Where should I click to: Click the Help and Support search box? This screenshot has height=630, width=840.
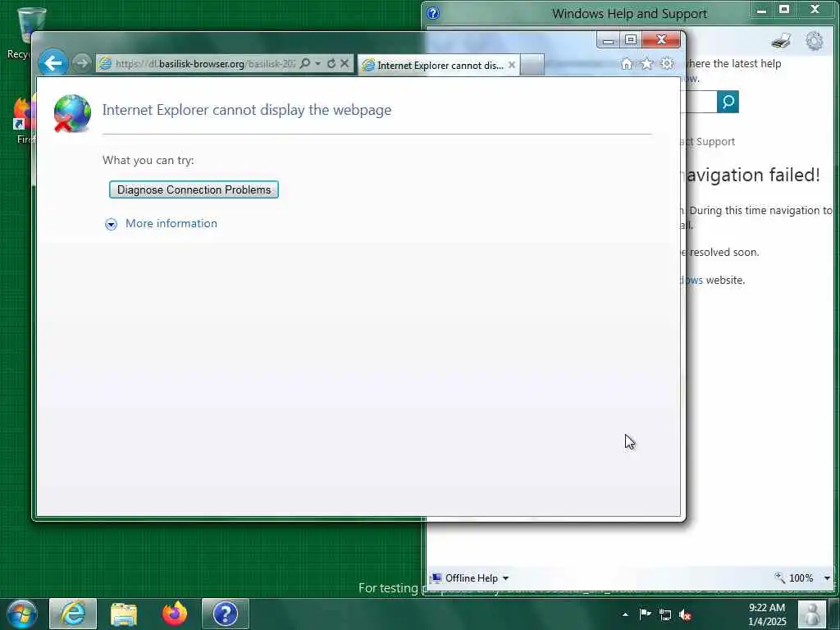tap(699, 102)
